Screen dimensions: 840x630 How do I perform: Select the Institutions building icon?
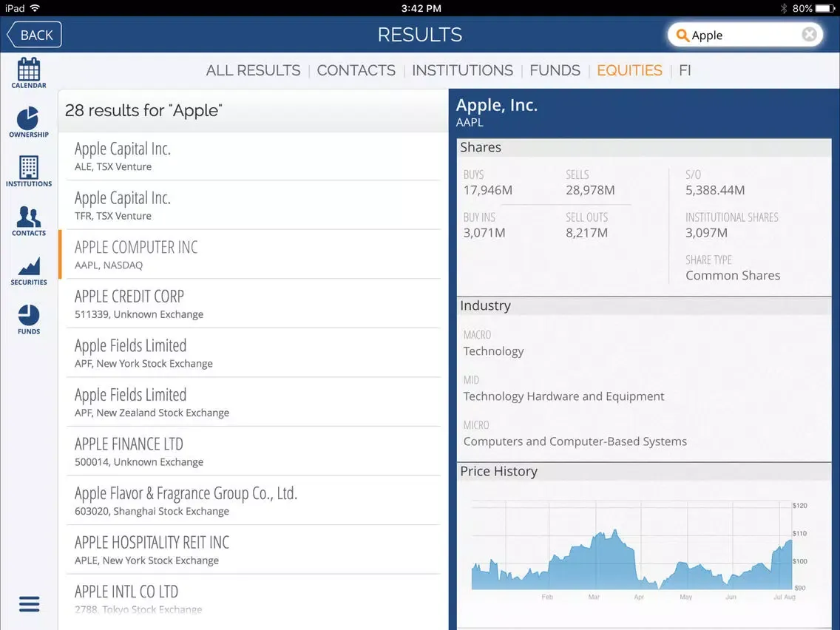28,172
